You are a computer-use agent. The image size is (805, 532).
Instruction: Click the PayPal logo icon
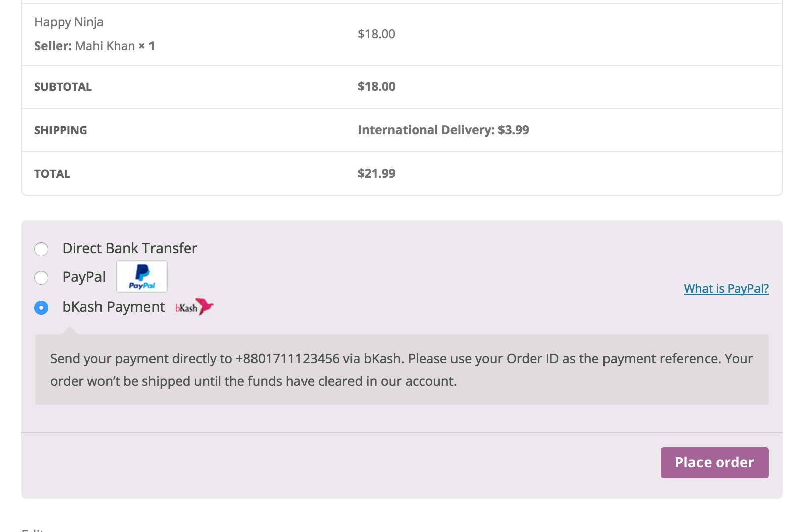(x=142, y=277)
